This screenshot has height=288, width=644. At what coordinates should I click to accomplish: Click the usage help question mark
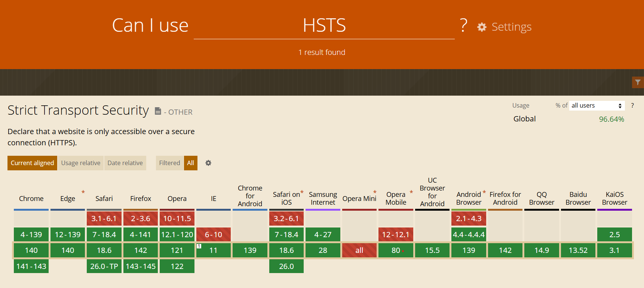pos(632,105)
